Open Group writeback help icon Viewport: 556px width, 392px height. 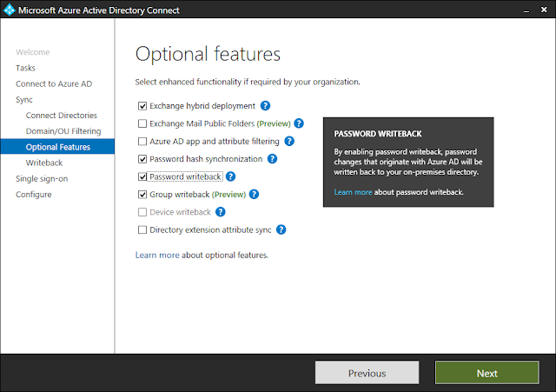(x=254, y=194)
